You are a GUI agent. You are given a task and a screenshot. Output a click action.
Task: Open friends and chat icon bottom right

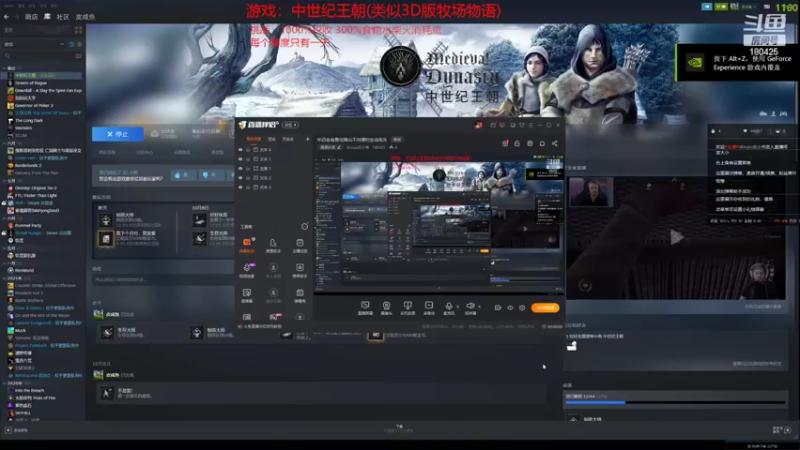[787, 430]
